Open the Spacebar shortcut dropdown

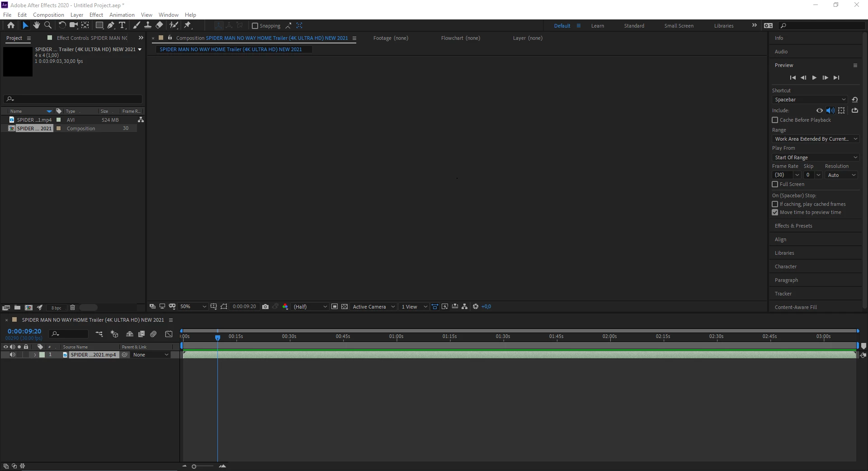[x=810, y=100]
